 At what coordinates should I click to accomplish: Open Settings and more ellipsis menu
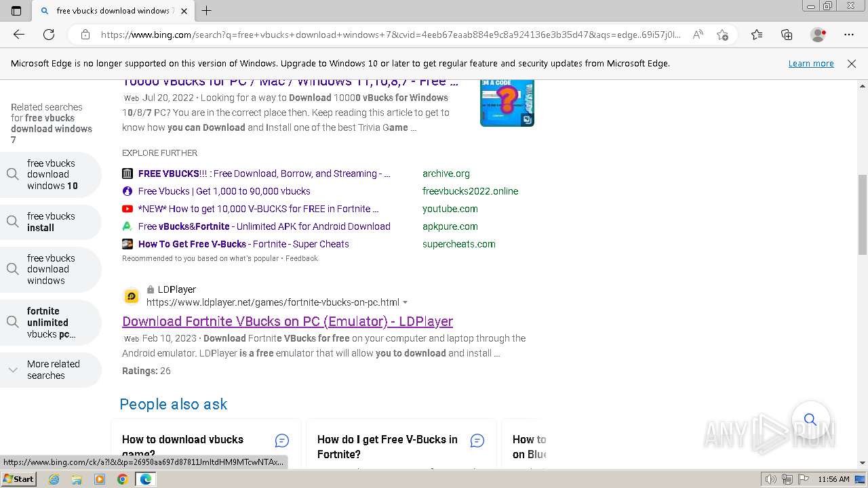click(849, 35)
